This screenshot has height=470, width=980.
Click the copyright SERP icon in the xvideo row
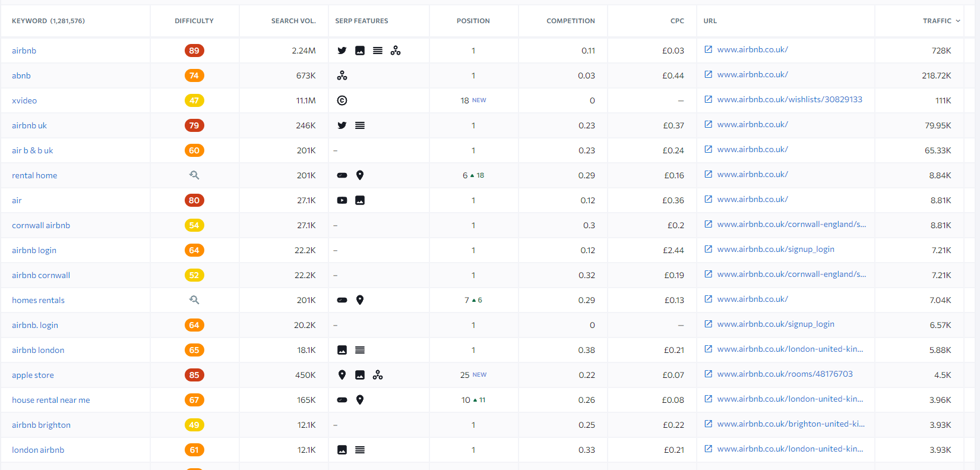(x=342, y=100)
